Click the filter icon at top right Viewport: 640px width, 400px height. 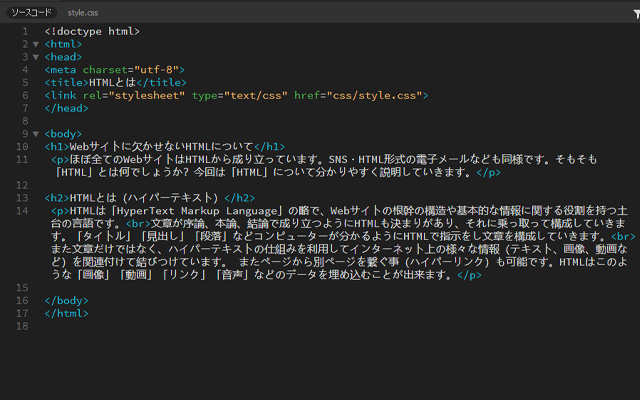click(633, 13)
